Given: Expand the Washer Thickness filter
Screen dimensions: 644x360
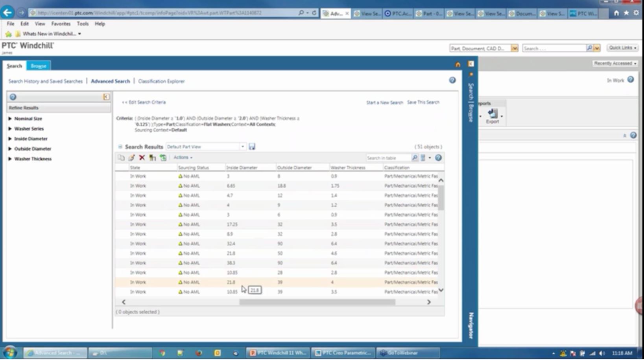Looking at the screenshot, I should (x=10, y=159).
